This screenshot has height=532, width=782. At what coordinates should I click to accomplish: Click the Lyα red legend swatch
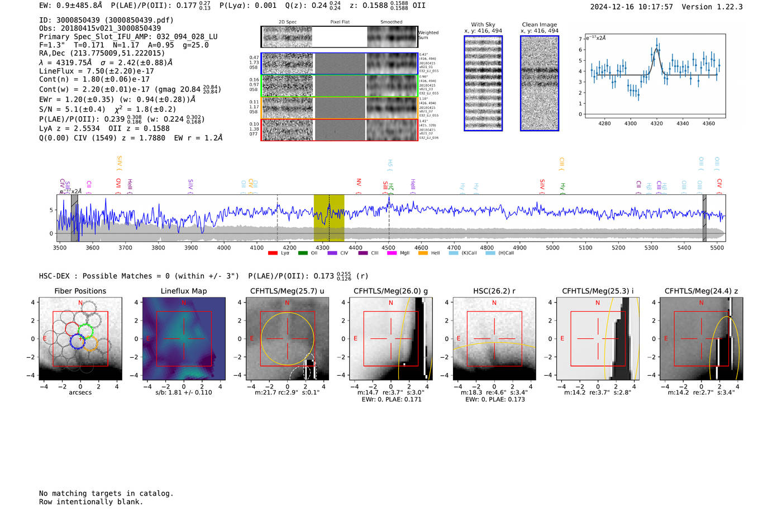click(273, 253)
